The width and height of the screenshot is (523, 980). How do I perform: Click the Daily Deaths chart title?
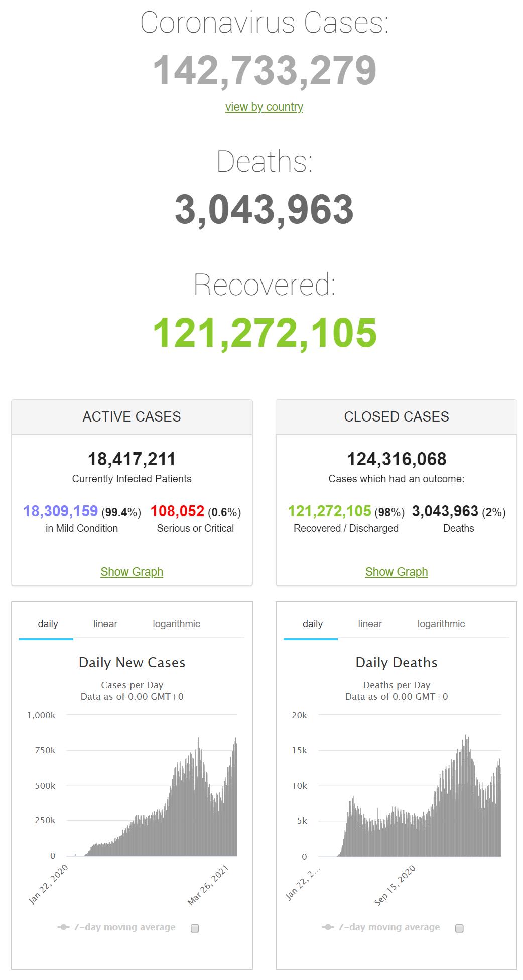pyautogui.click(x=397, y=663)
